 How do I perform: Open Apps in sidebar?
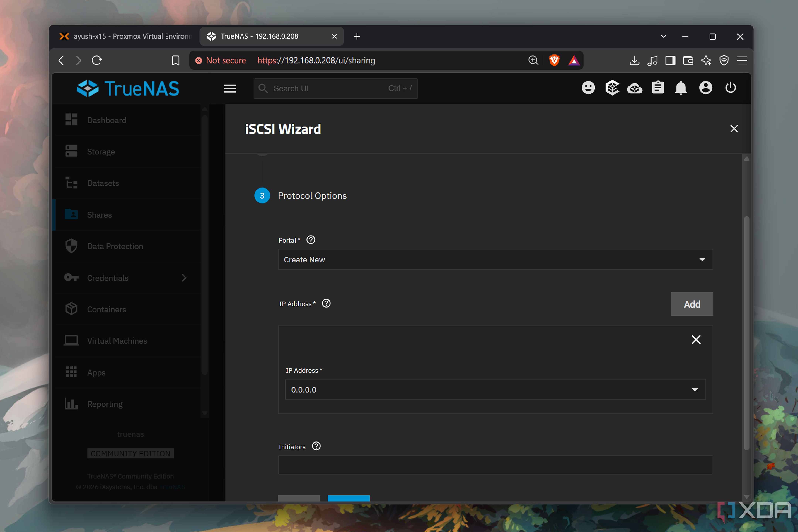pyautogui.click(x=127, y=373)
